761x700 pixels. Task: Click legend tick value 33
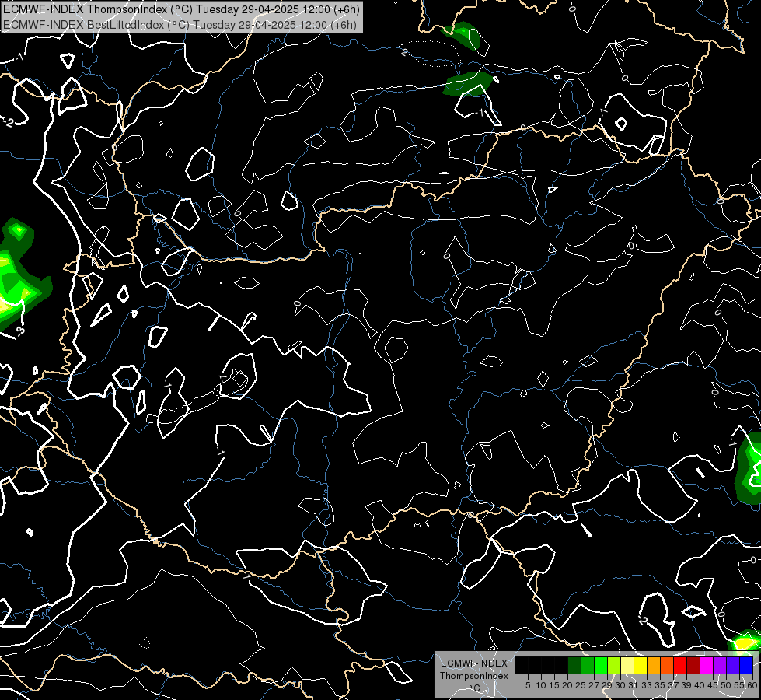[647, 685]
